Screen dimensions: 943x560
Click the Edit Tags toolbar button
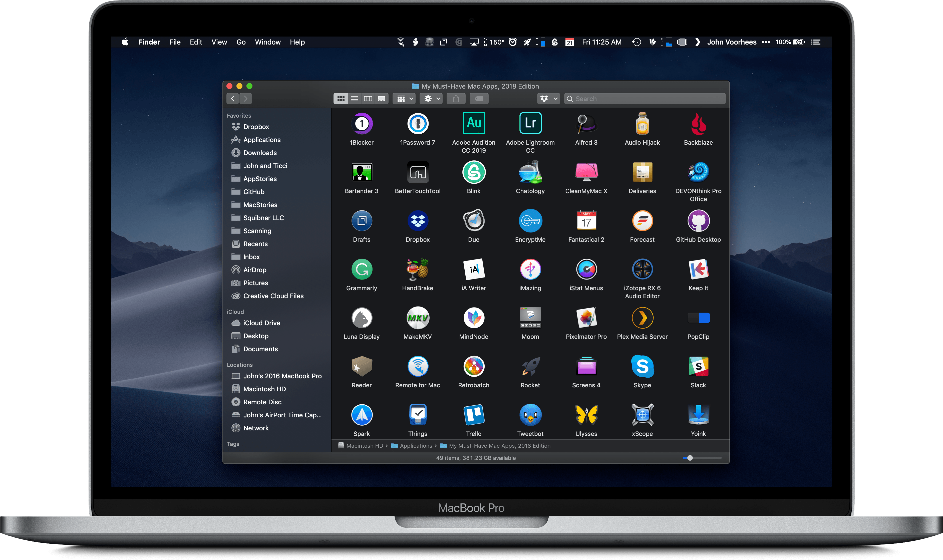click(479, 99)
